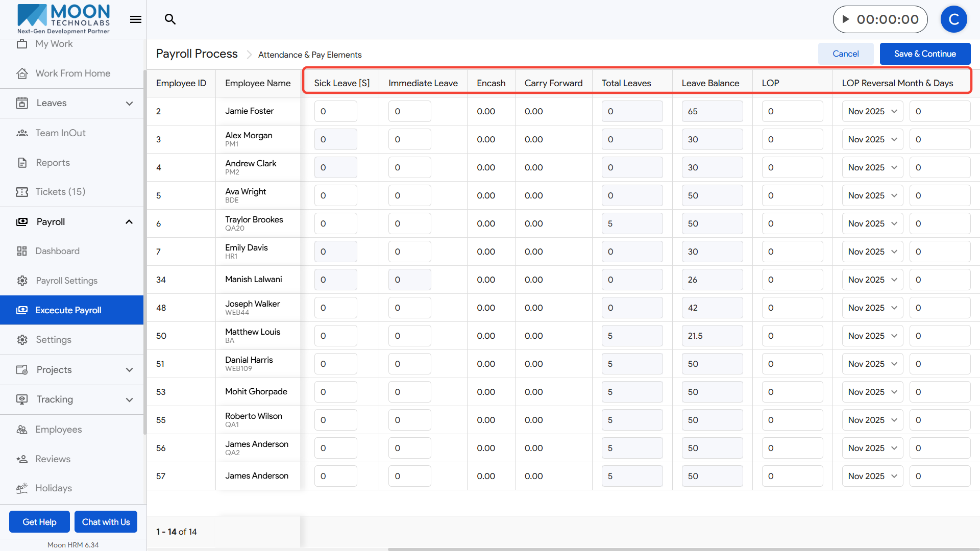The image size is (980, 551).
Task: Open Reports document icon
Action: [22, 163]
